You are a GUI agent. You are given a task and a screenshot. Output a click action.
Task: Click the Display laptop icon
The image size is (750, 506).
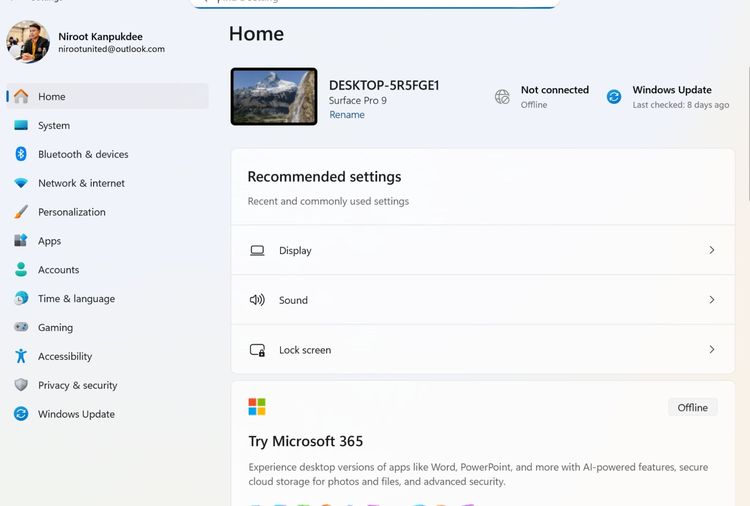(x=257, y=251)
